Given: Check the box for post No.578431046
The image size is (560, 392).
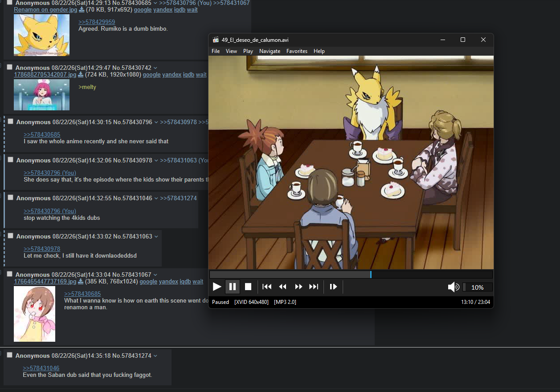Looking at the screenshot, I should [x=11, y=198].
